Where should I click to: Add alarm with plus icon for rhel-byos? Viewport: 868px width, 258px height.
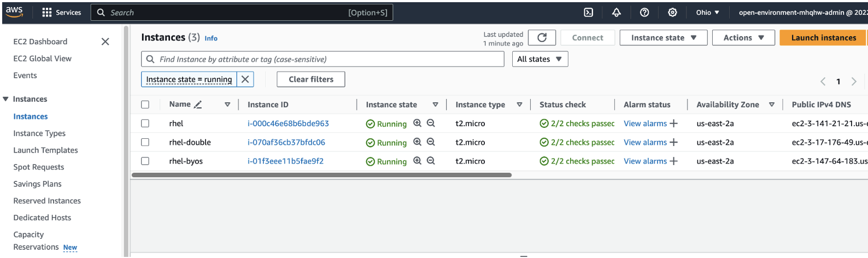click(673, 161)
